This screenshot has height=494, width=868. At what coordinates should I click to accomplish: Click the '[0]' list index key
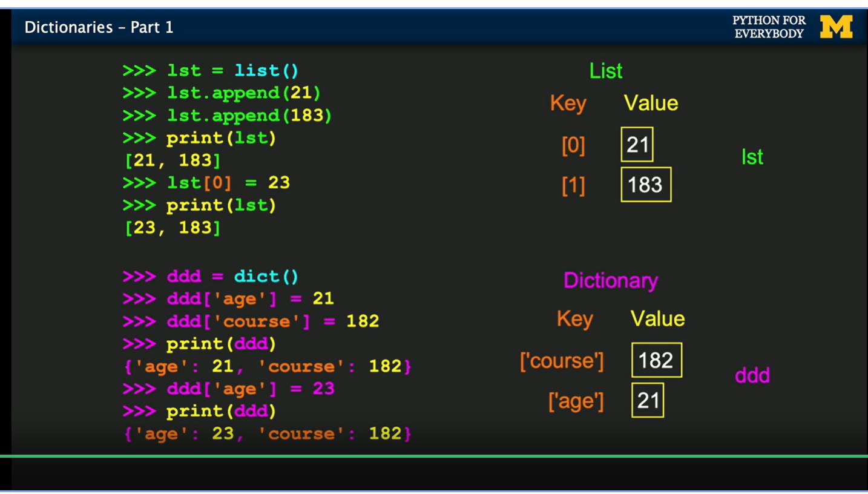coord(574,145)
